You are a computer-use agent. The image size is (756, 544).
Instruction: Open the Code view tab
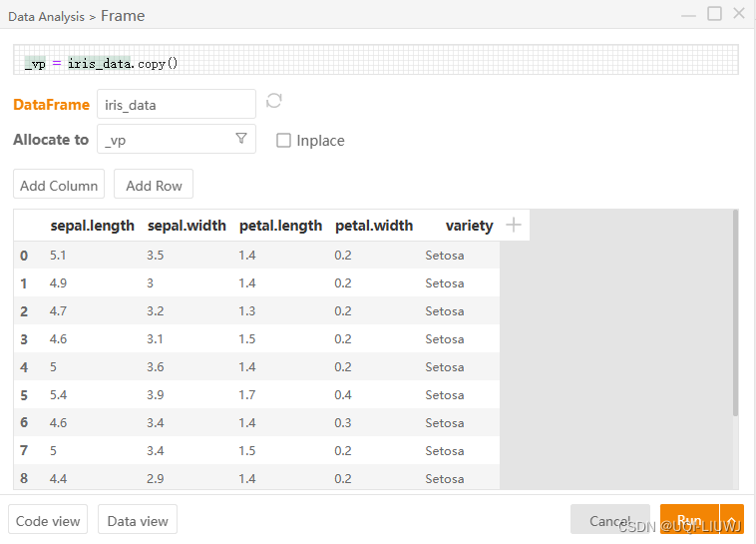pos(48,520)
